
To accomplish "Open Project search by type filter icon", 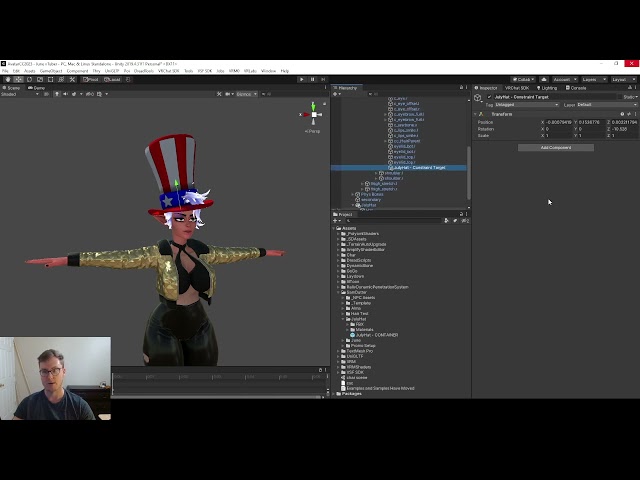I will pos(447,221).
